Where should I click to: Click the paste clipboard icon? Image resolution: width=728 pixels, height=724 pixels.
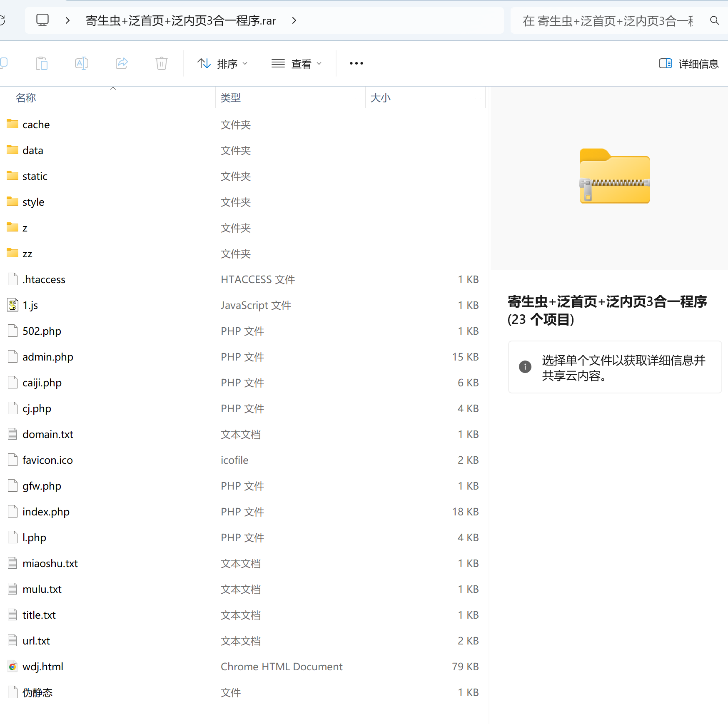point(42,64)
